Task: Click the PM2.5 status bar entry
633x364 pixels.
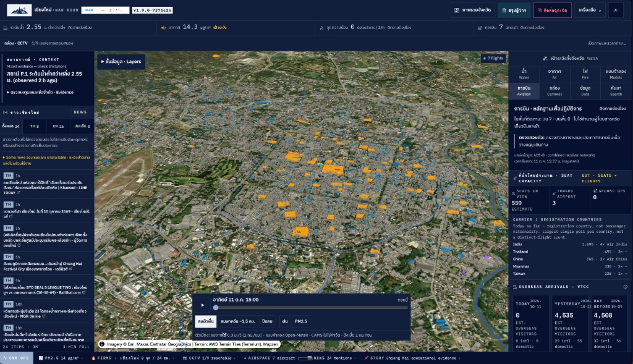Action: (x=61, y=358)
